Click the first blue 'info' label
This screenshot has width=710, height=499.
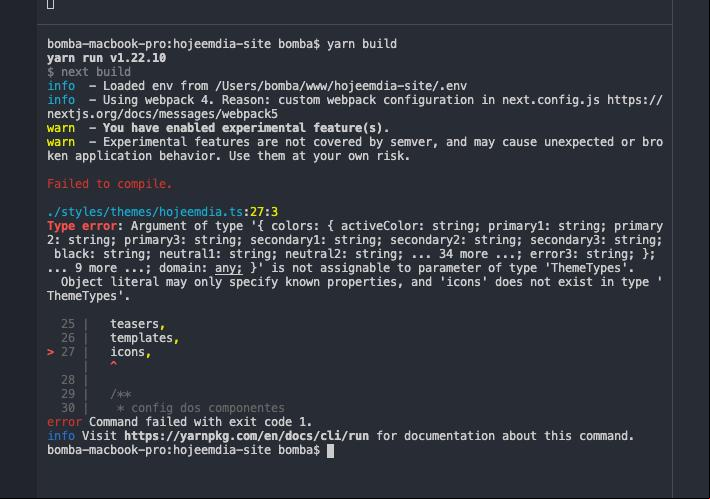pos(61,86)
